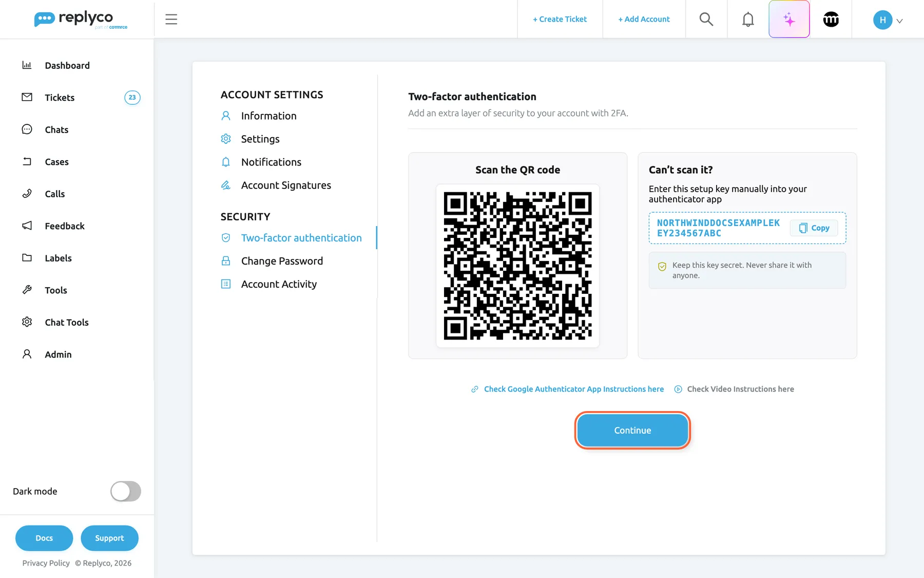Select Two-factor authentication item
924x578 pixels.
[x=301, y=238]
